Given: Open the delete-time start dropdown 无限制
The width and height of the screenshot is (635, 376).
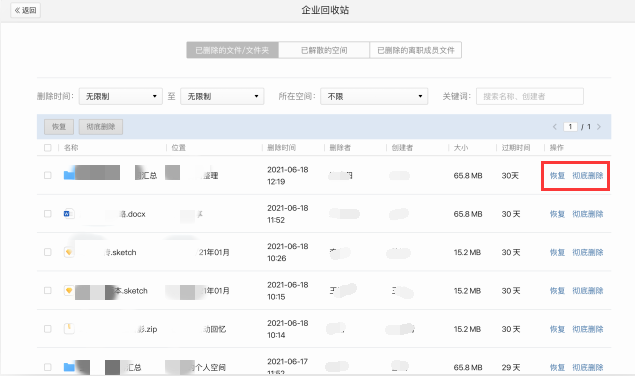Looking at the screenshot, I should 121,96.
